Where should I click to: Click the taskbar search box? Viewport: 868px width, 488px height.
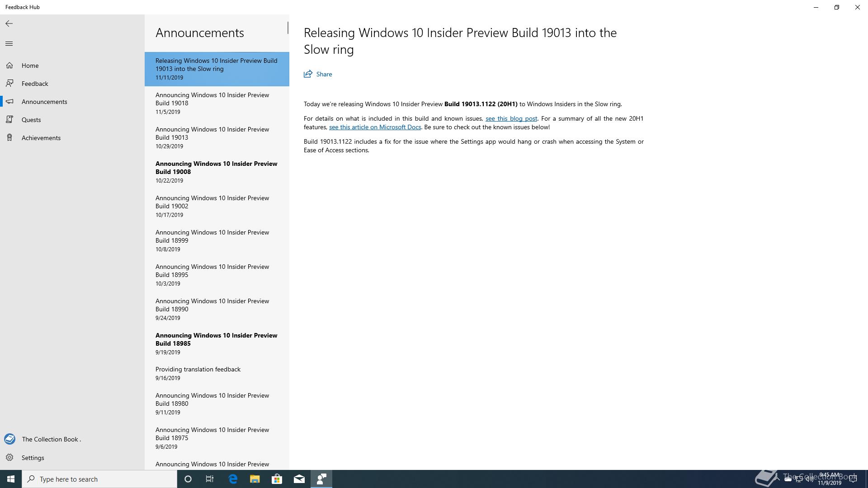pyautogui.click(x=99, y=479)
